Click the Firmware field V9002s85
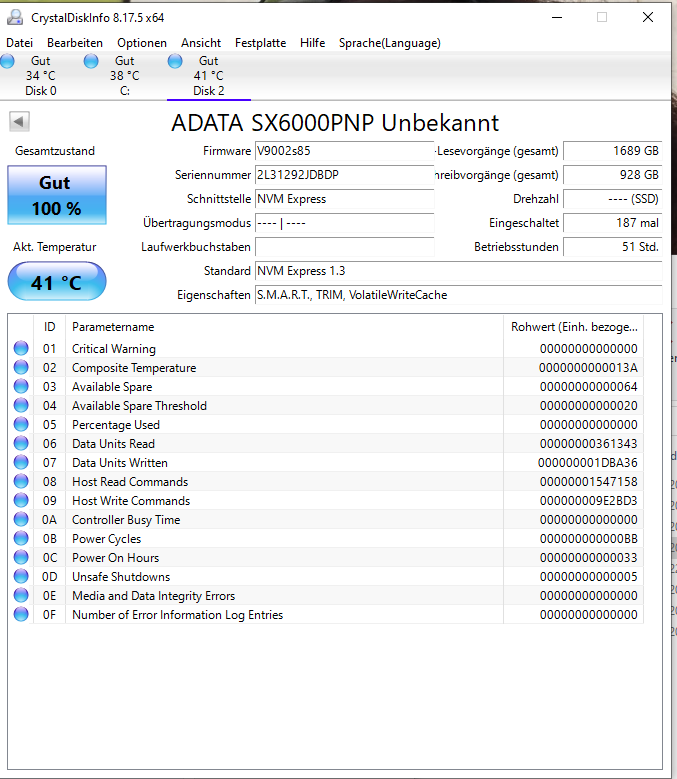 tap(344, 151)
